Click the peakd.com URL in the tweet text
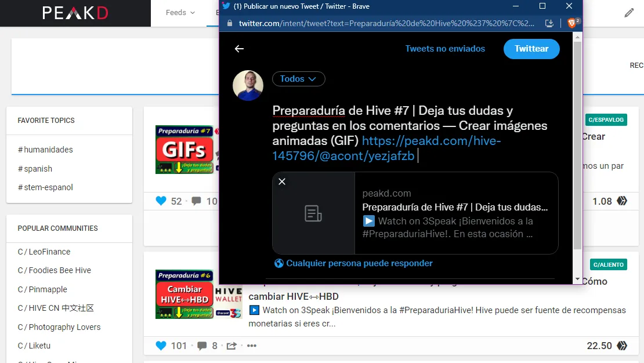644x363 pixels. (386, 148)
